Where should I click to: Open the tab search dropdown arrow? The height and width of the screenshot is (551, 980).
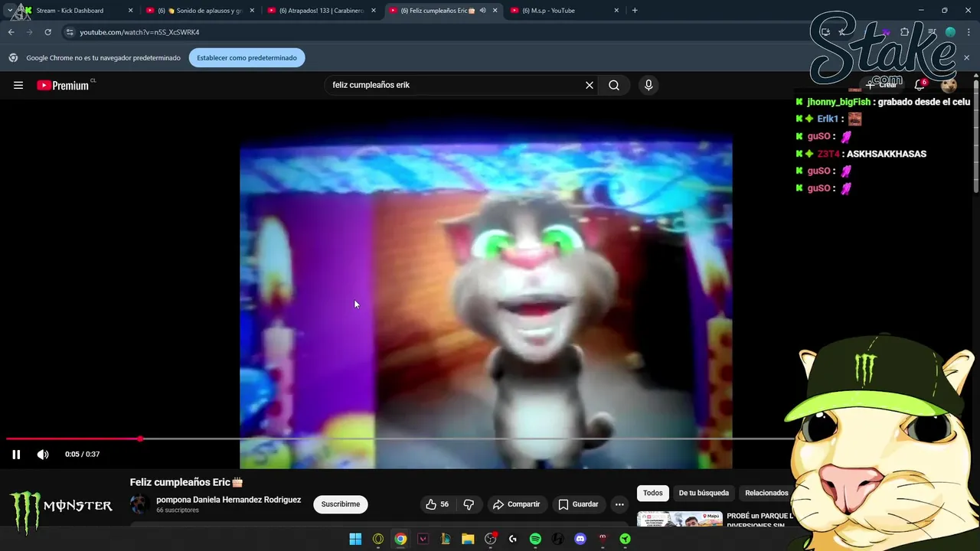tap(10, 11)
